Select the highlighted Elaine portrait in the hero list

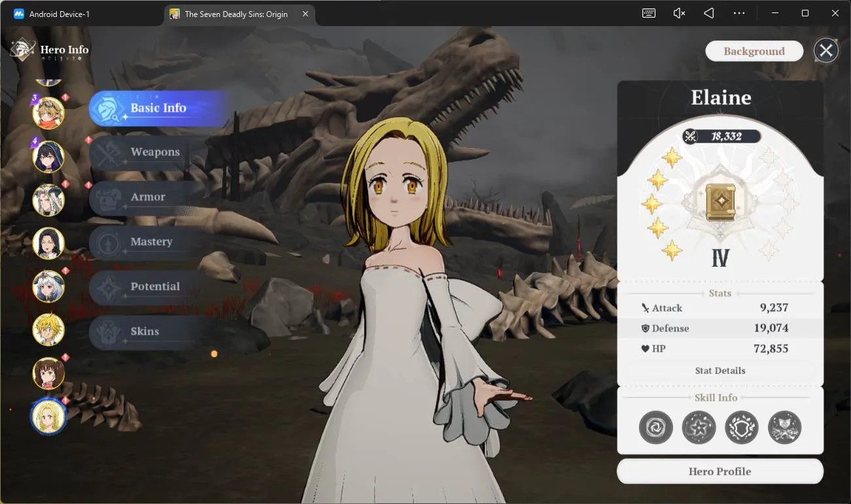coord(48,416)
